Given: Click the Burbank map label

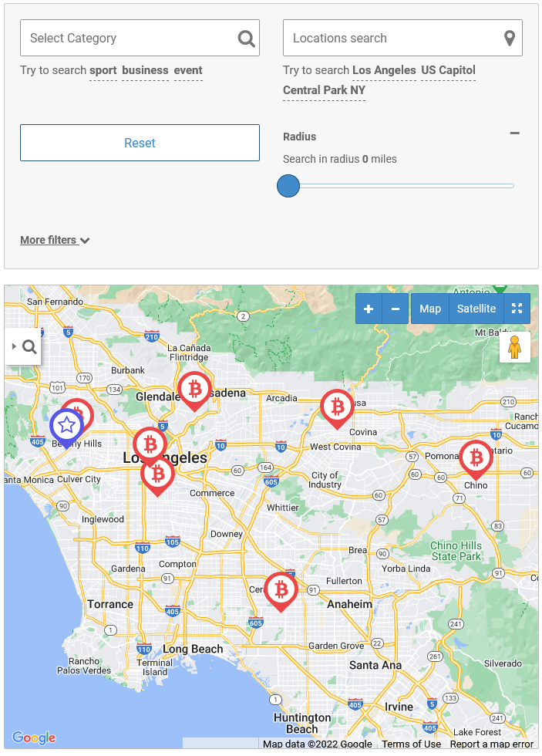Looking at the screenshot, I should 128,370.
